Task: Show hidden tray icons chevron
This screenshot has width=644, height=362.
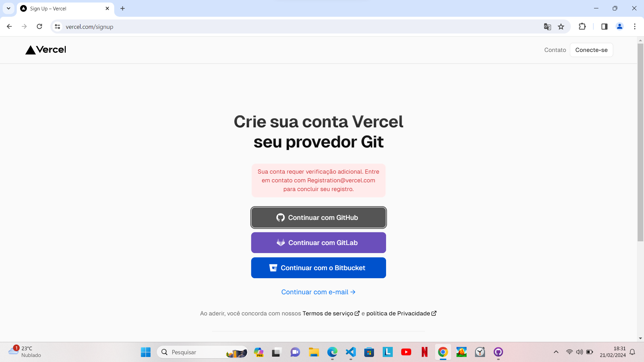Action: tap(556, 352)
